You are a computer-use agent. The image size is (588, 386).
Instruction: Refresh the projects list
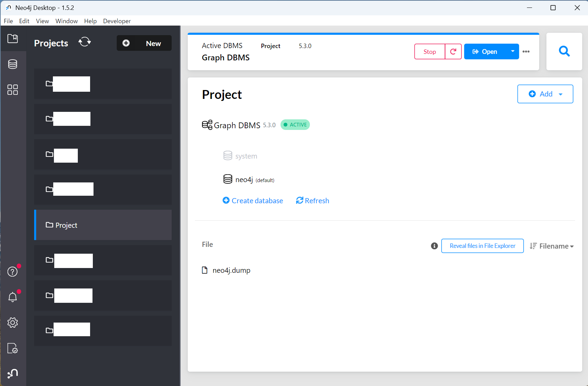84,42
